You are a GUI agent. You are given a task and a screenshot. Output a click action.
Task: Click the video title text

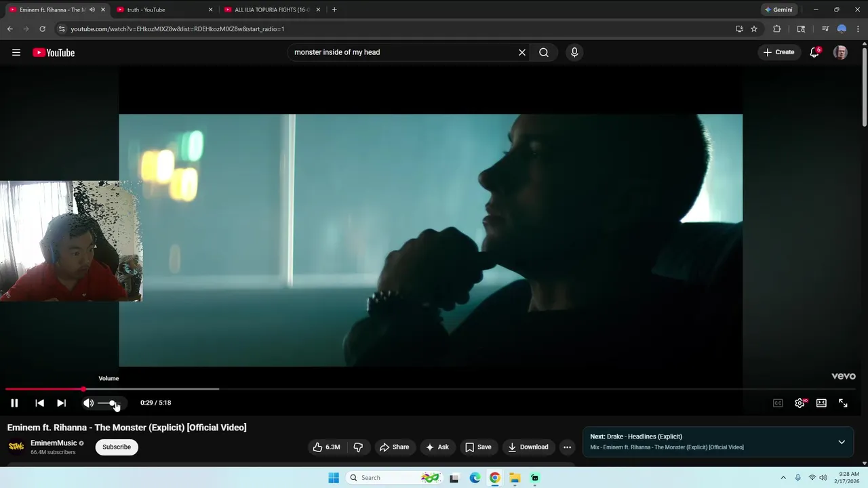(127, 427)
